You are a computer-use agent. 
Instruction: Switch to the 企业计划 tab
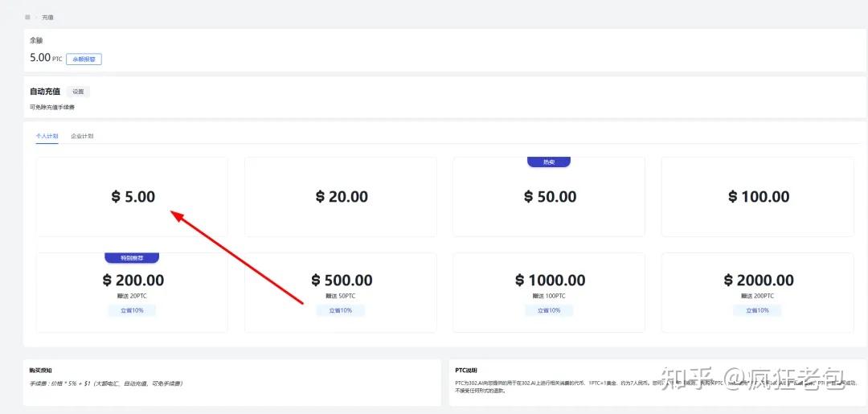click(82, 137)
